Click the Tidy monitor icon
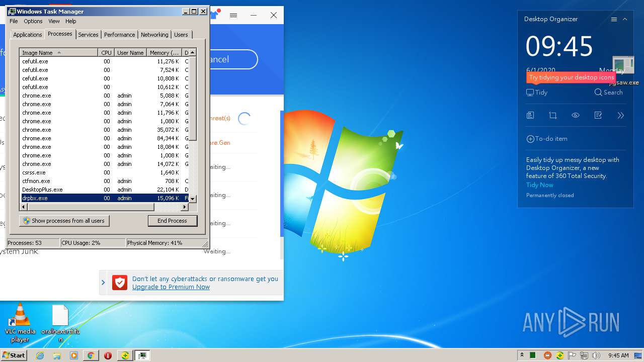Image resolution: width=644 pixels, height=362 pixels. click(x=530, y=93)
